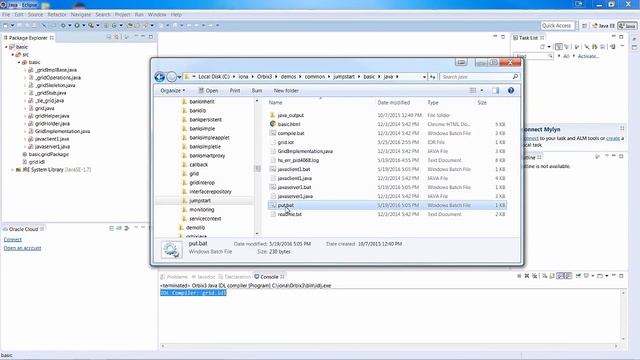This screenshot has height=360, width=640.
Task: Click Link with Editor icon in Package Explorer
Action: 117,37
